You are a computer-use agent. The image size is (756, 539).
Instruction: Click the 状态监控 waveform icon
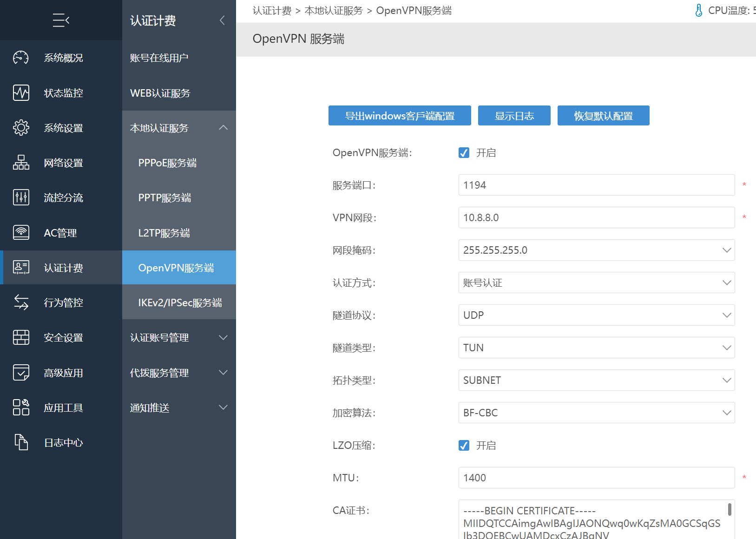pos(21,93)
